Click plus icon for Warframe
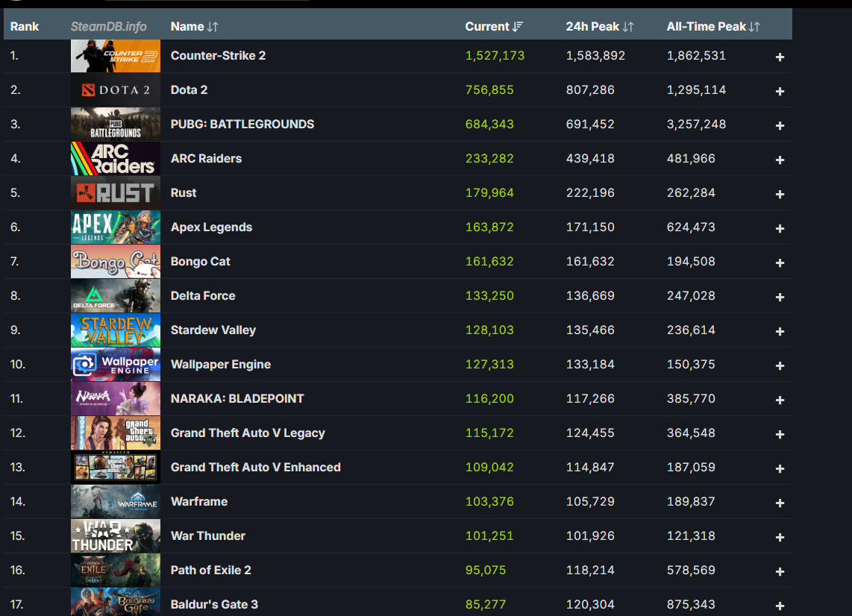852x616 pixels. point(780,503)
